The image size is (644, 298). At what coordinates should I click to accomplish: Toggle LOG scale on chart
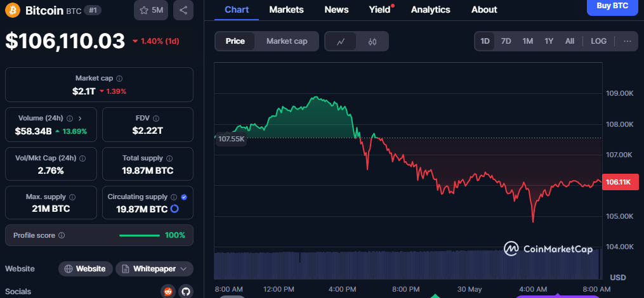click(598, 41)
